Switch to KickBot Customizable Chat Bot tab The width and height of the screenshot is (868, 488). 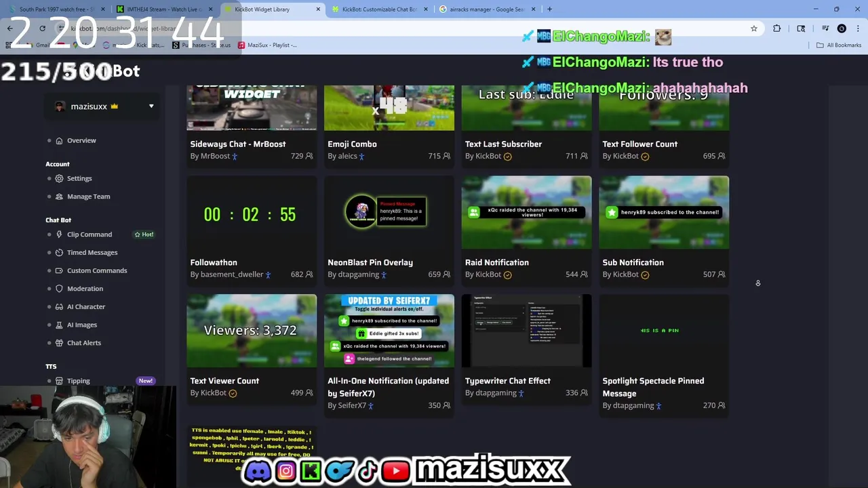[379, 9]
